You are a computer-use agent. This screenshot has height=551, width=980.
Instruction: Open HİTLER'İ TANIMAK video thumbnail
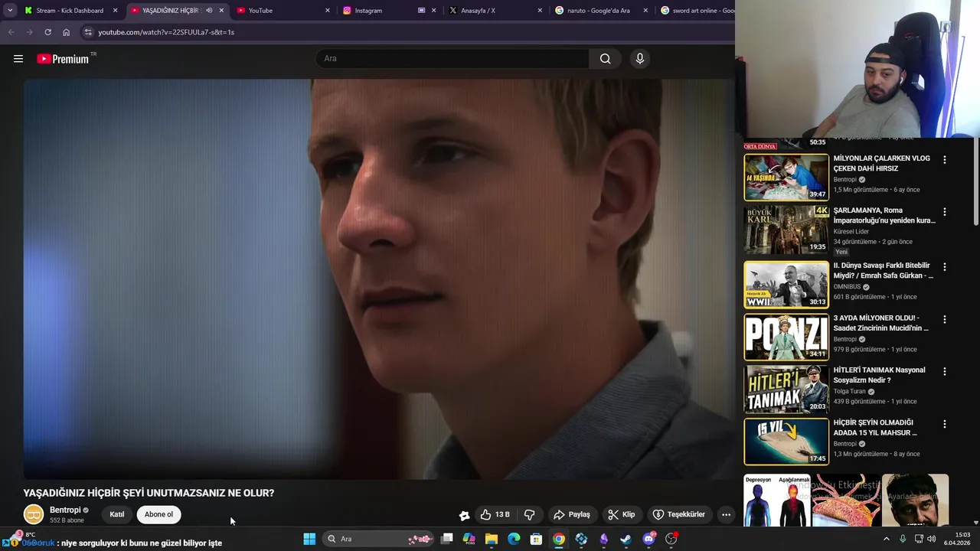pyautogui.click(x=786, y=389)
